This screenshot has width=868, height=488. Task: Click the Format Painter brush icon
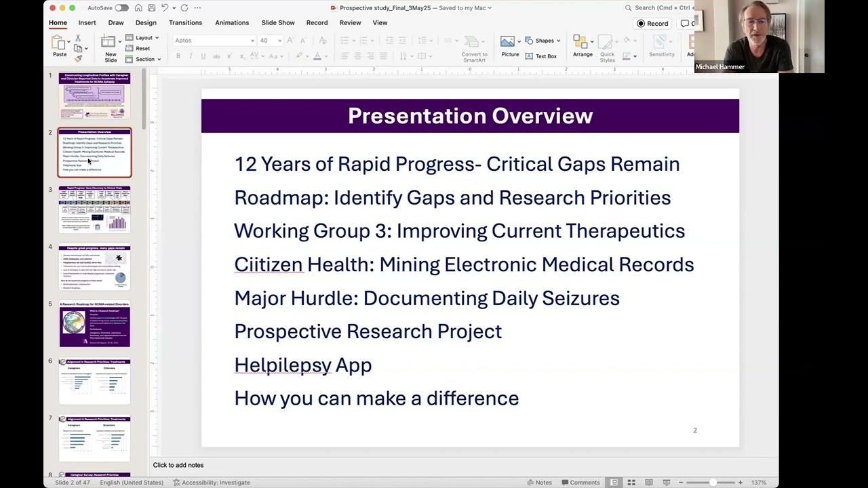coord(78,58)
